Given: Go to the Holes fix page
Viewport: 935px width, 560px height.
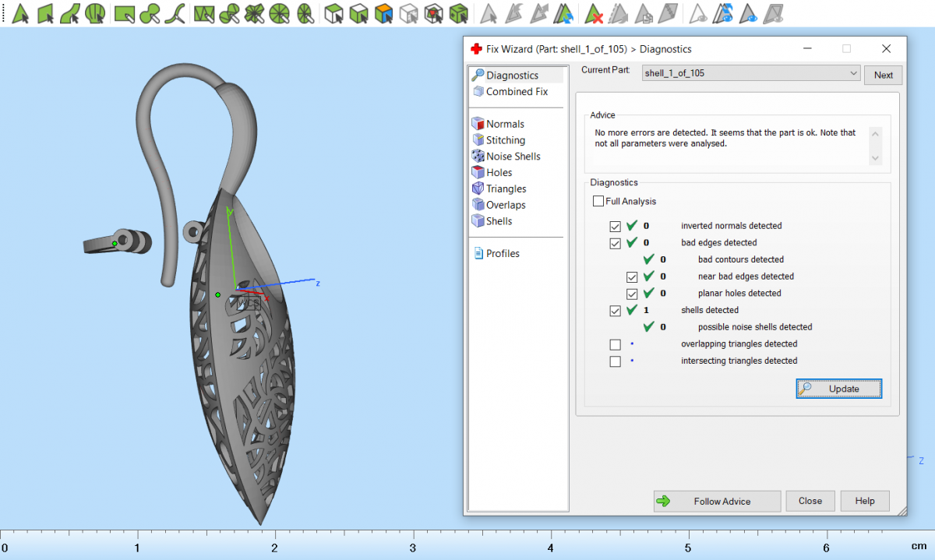Looking at the screenshot, I should 499,173.
